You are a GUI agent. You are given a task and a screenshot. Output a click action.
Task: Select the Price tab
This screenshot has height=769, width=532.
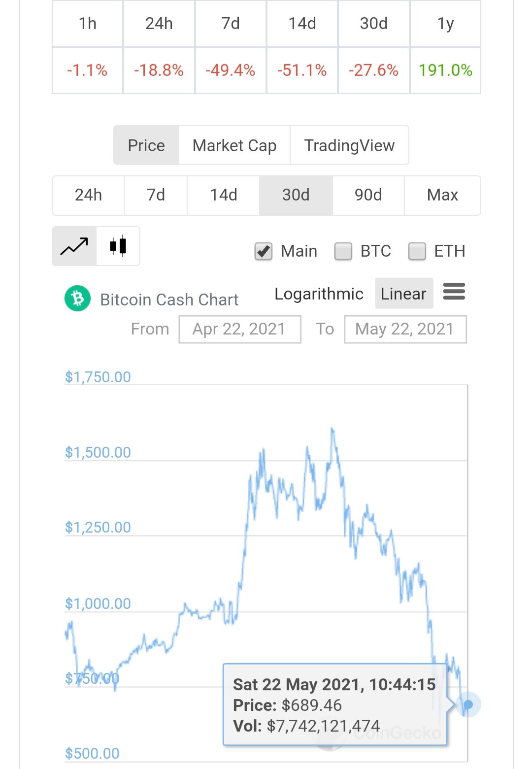(146, 145)
